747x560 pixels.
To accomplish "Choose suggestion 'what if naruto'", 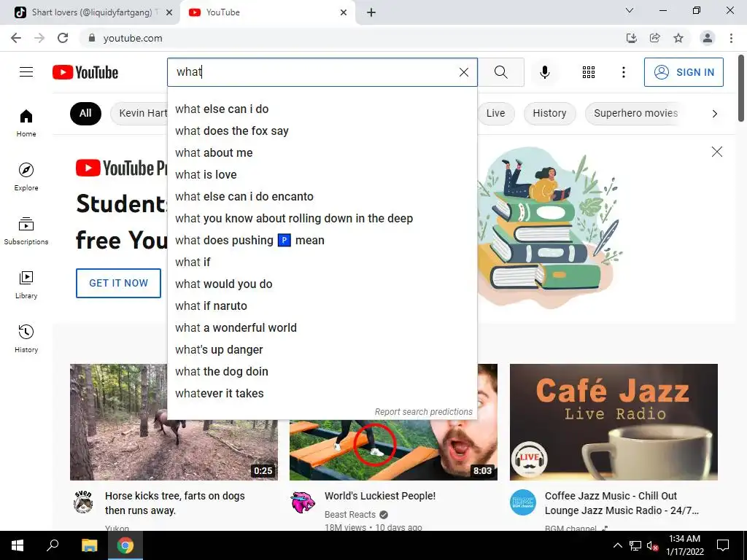I will (x=322, y=306).
